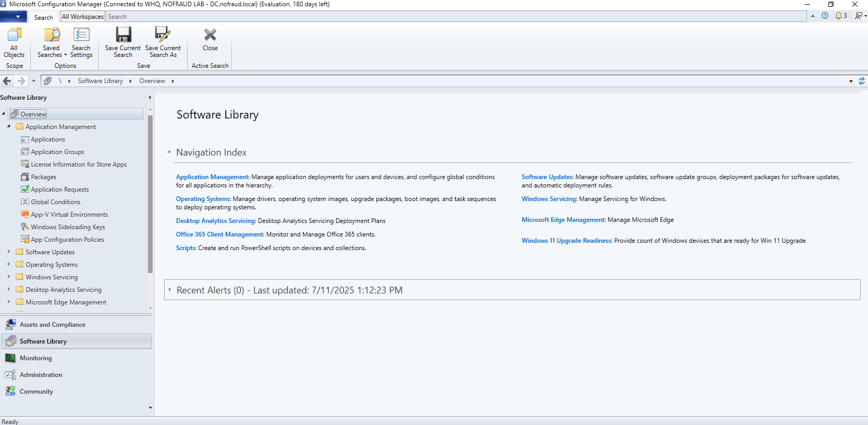Expand the Recent Alerts section
This screenshot has height=425, width=868.
(170, 289)
